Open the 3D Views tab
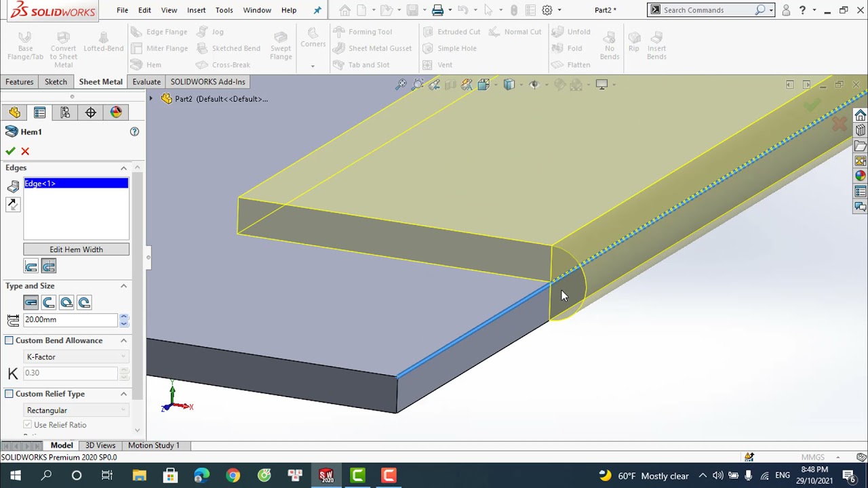This screenshot has height=488, width=868. 100,445
